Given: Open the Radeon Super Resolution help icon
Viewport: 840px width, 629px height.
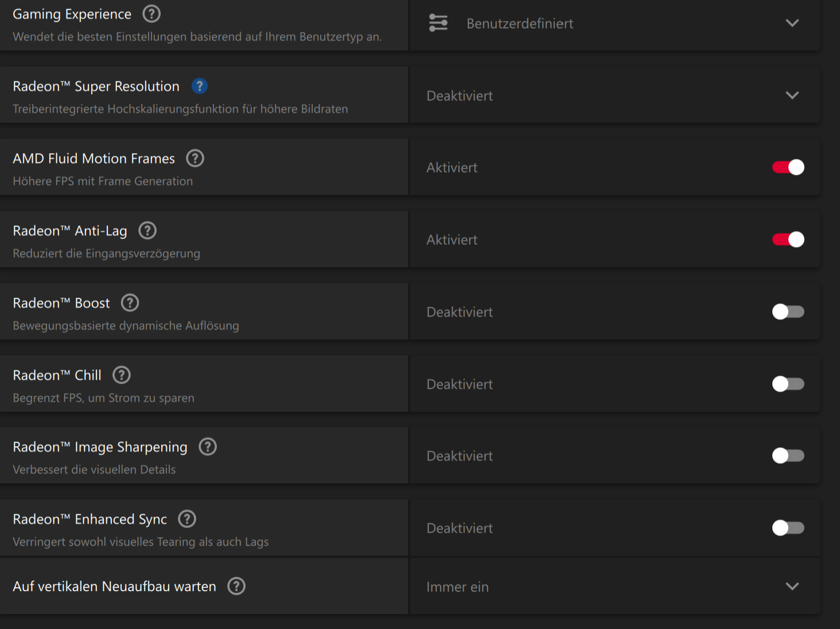Looking at the screenshot, I should pos(199,86).
